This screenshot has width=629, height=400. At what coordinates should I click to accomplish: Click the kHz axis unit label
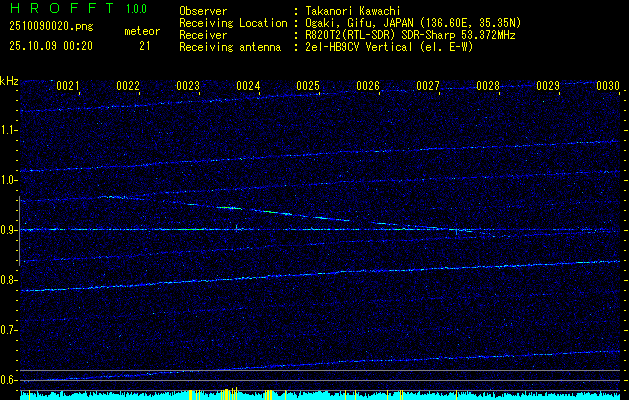pyautogui.click(x=10, y=81)
